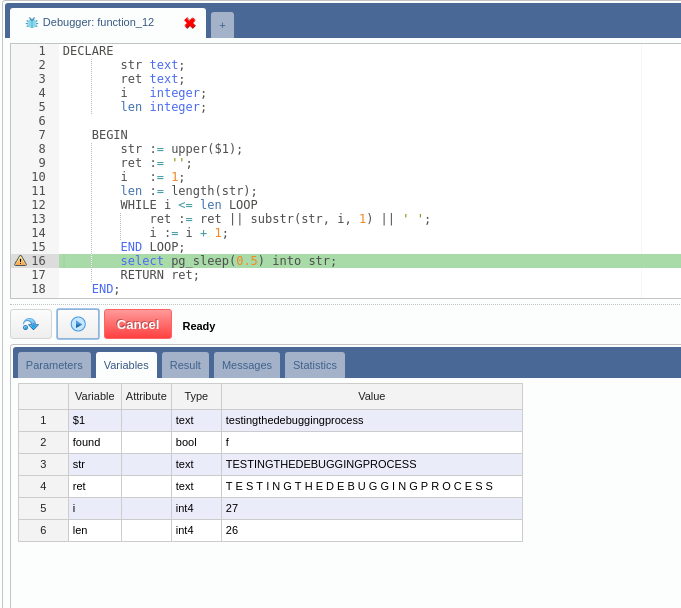This screenshot has width=681, height=608.
Task: Open the Result tab
Action: click(x=185, y=365)
